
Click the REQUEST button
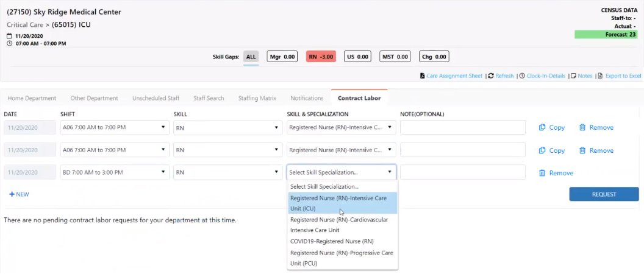click(604, 194)
